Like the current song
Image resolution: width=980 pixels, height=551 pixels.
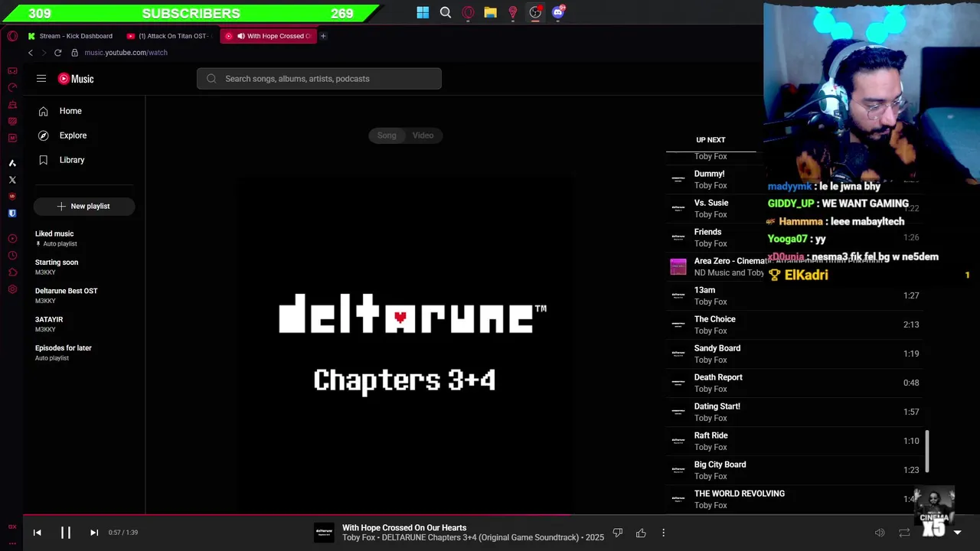coord(641,533)
